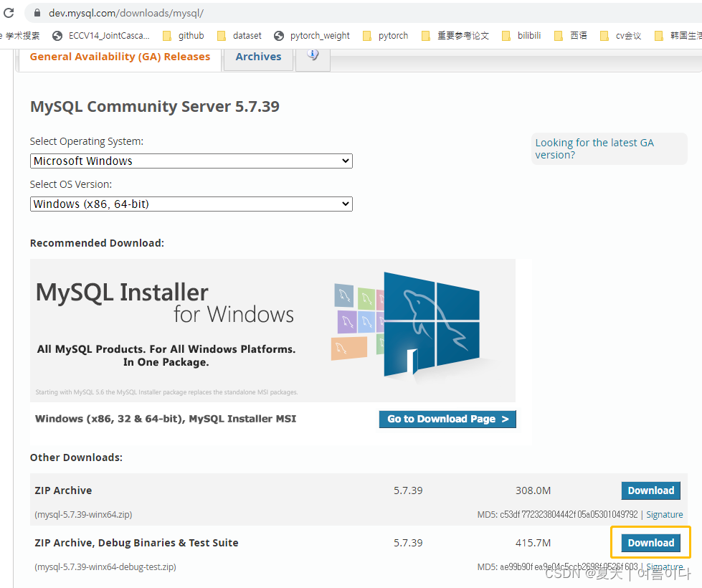The image size is (702, 588).
Task: Open the Select OS Version dropdown
Action: [191, 204]
